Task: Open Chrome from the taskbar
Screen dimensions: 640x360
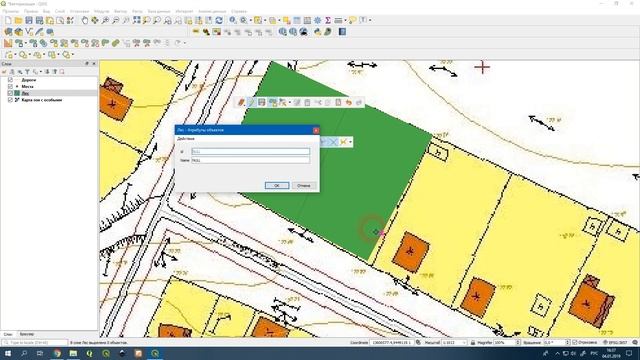Action: pos(57,353)
